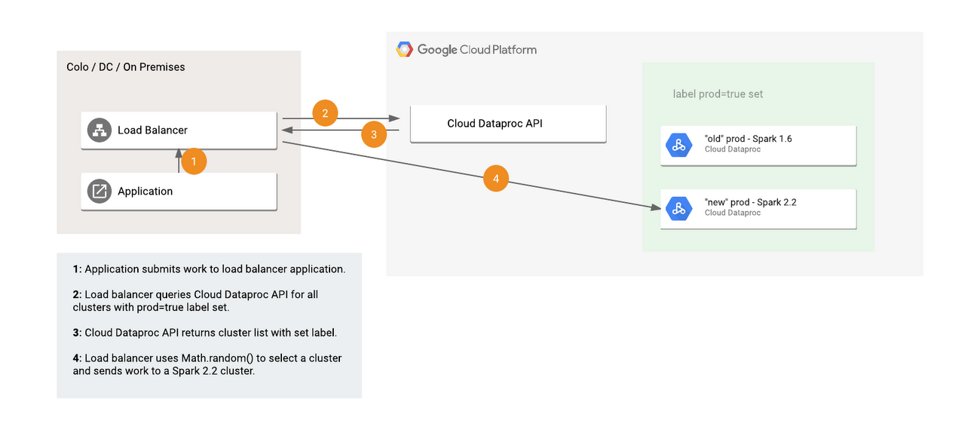Click the Dataproc icon beside "old" prod
Image resolution: width=980 pixels, height=430 pixels.
[678, 145]
